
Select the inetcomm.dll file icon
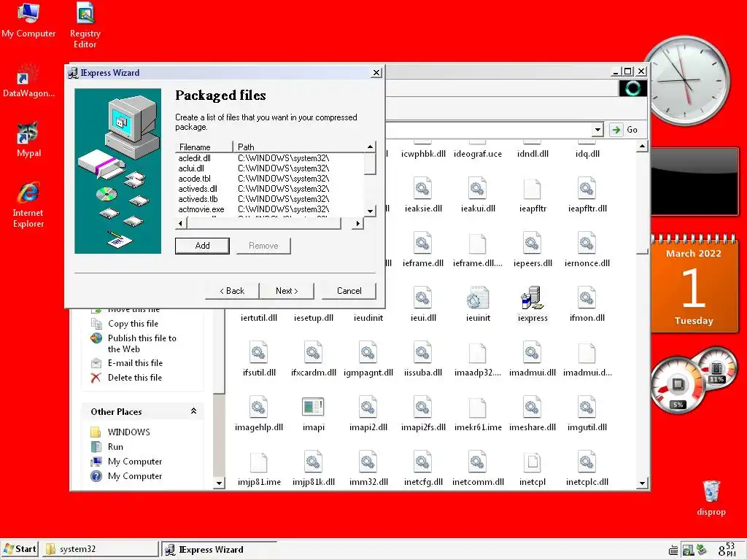[x=478, y=468]
